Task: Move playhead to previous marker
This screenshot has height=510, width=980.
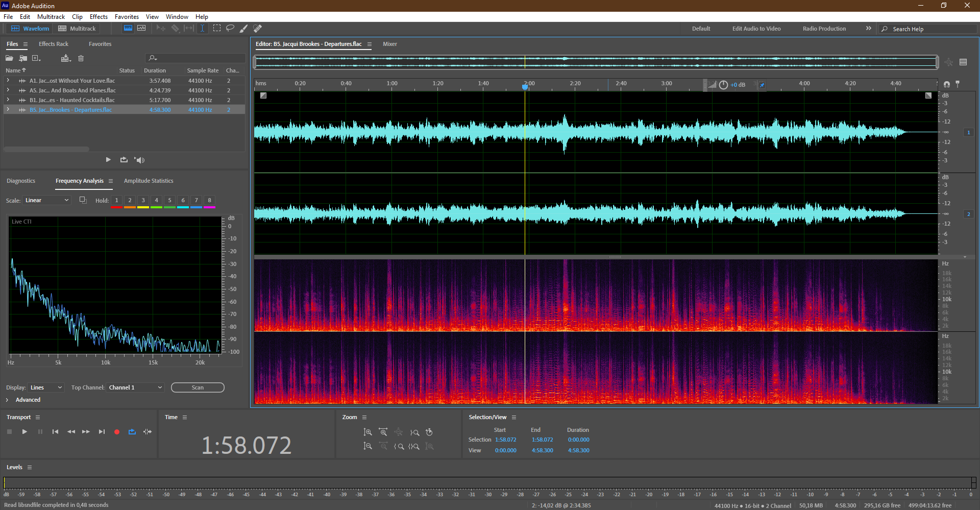Action: coord(55,432)
